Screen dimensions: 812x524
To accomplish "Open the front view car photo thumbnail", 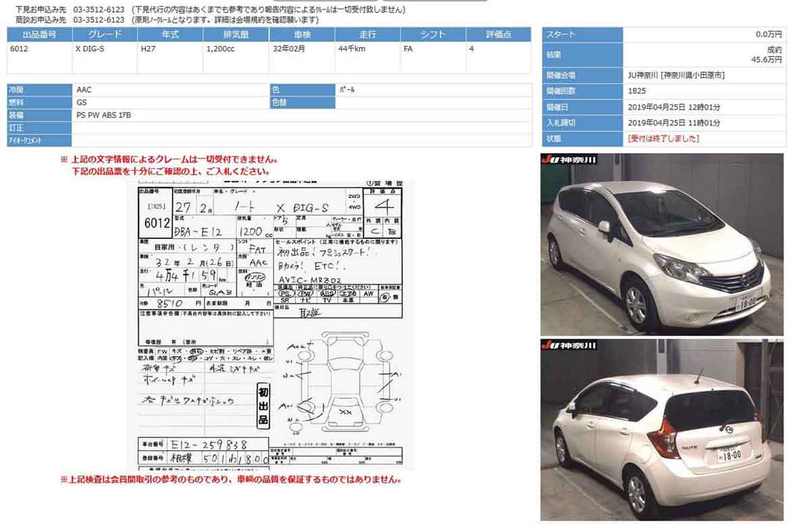I will (x=662, y=244).
